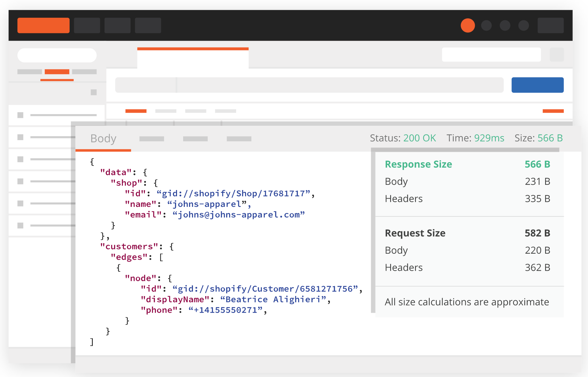Click inside the URL input bar
This screenshot has height=377, width=588.
click(340, 85)
